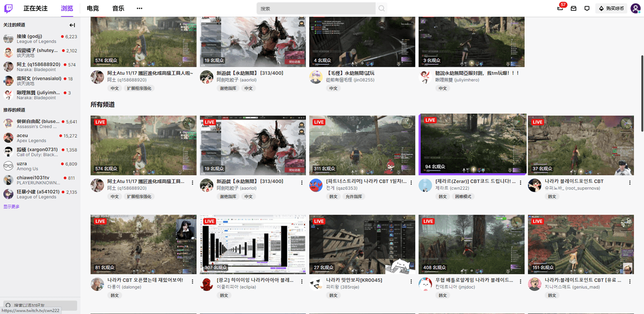Open 雷阿文 (rivenasialol) followed channel
The height and width of the screenshot is (314, 644).
pos(40,81)
